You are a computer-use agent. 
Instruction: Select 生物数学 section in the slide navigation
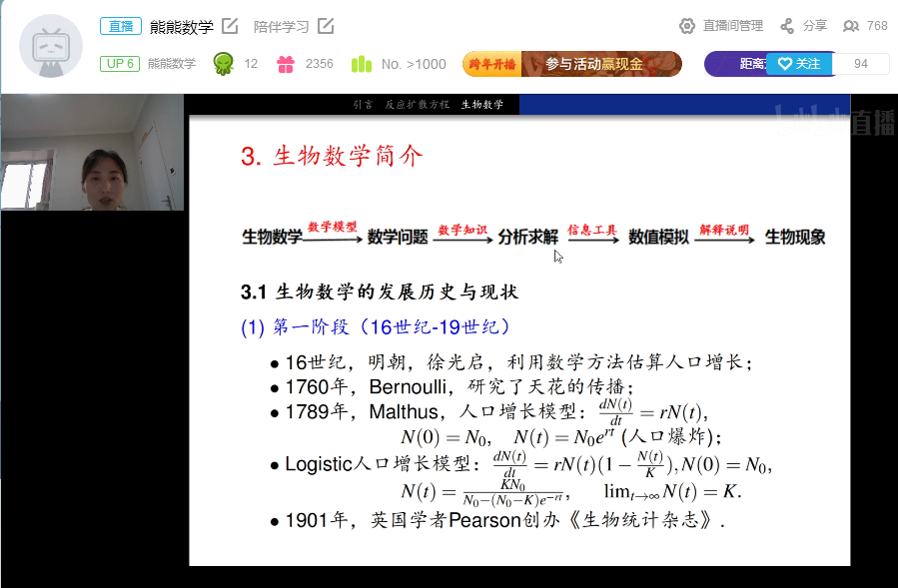(x=482, y=104)
